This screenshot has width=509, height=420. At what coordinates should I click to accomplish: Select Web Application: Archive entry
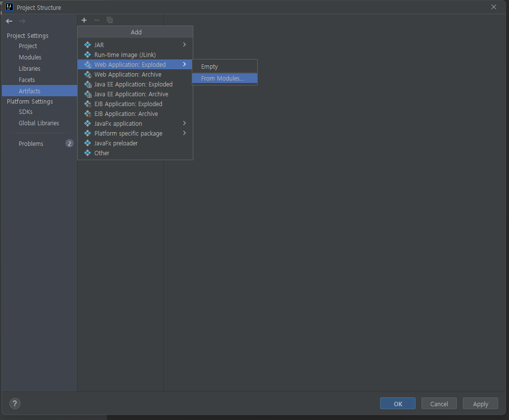point(135,74)
